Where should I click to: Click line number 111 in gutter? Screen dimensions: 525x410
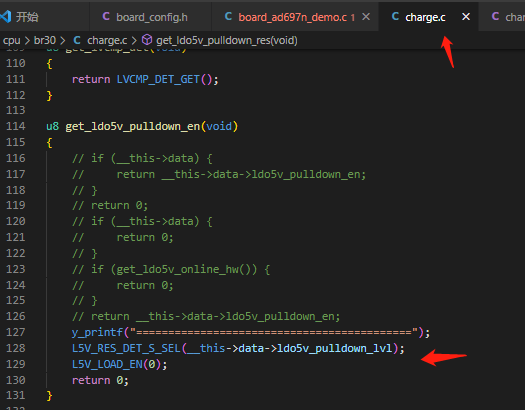(16, 79)
